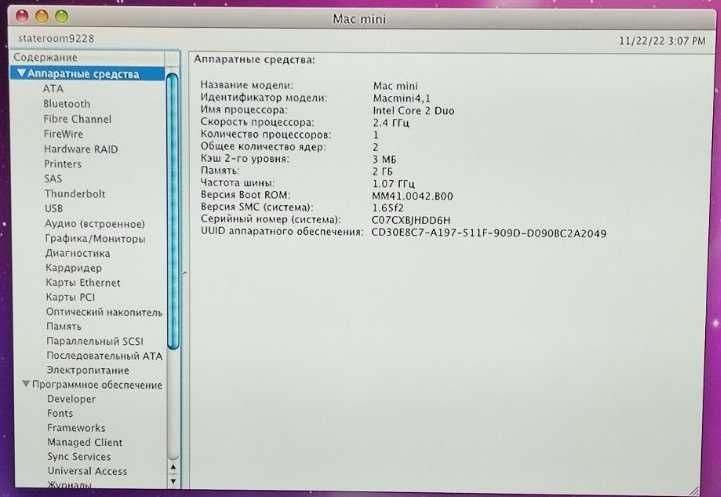Image resolution: width=721 pixels, height=497 pixels.
Task: Click the 11/22/22 3:07 PM timestamp
Action: click(662, 41)
